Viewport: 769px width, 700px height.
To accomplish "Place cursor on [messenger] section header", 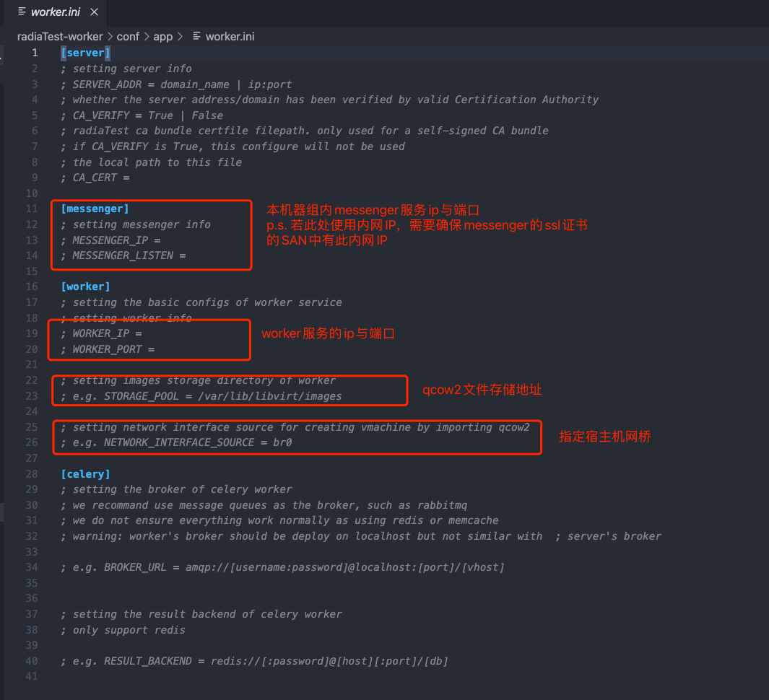I will [95, 209].
